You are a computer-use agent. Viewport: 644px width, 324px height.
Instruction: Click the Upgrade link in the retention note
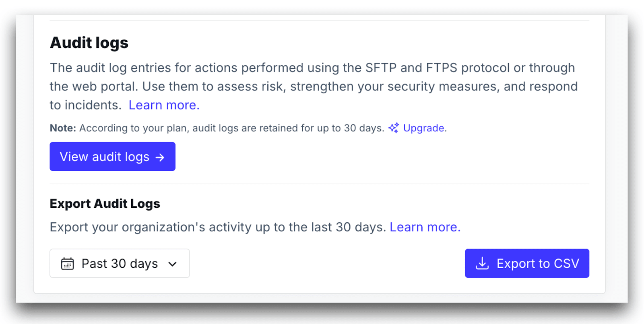423,128
